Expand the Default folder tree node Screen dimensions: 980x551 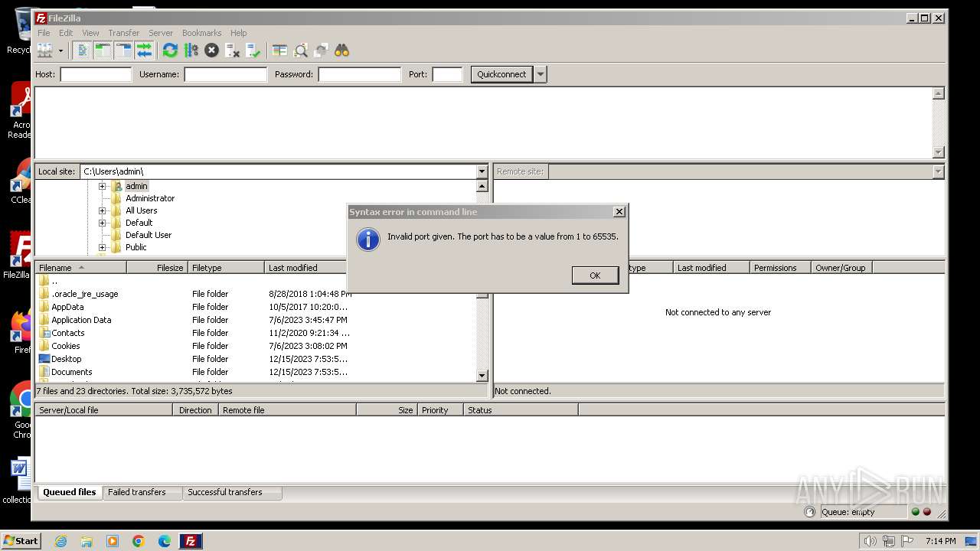point(102,223)
